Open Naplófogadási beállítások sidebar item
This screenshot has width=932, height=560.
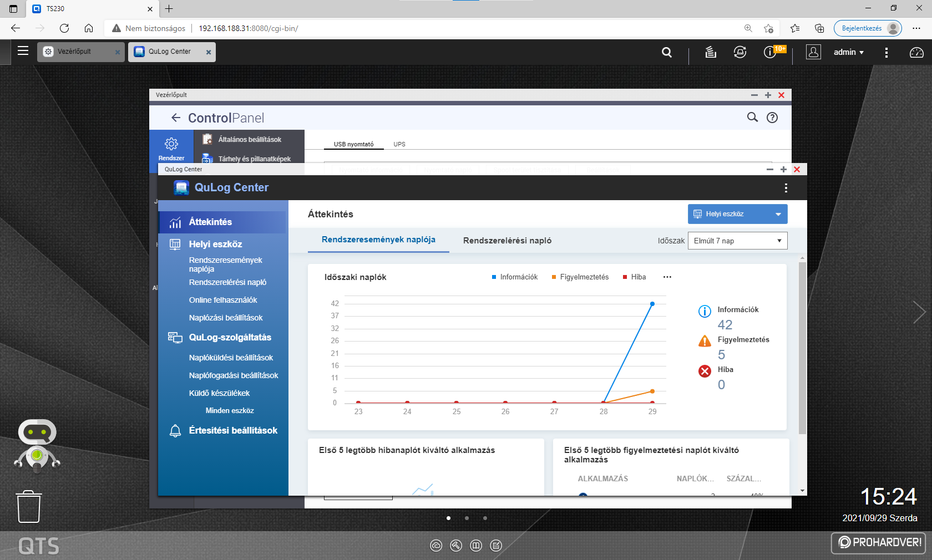(x=234, y=375)
